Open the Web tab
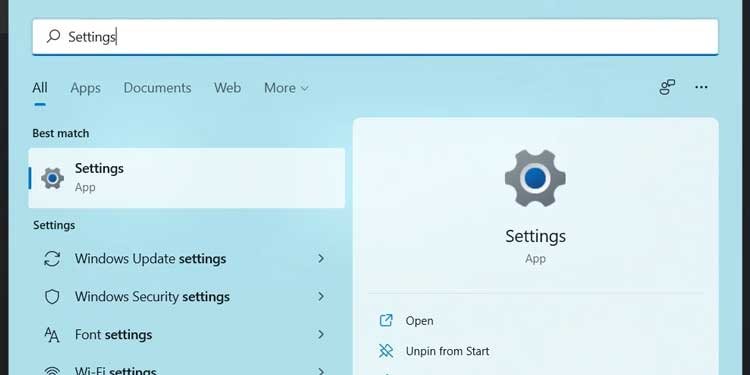 click(x=227, y=88)
